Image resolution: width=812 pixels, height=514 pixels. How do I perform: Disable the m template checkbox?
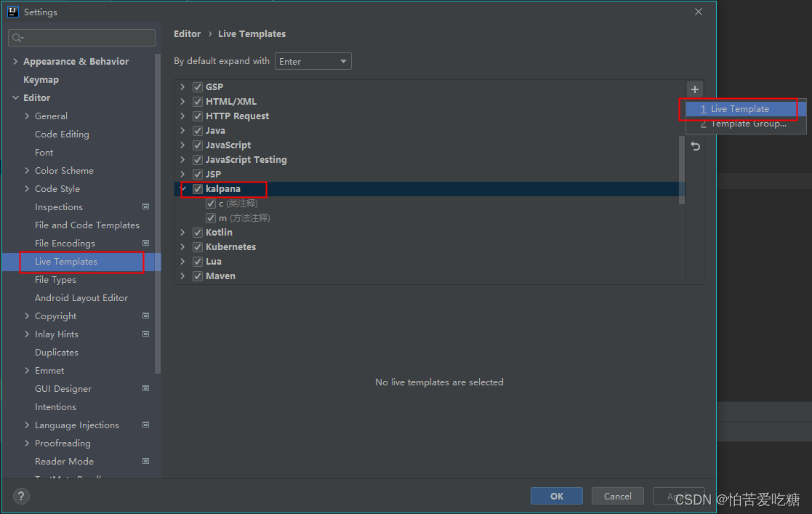pos(210,217)
